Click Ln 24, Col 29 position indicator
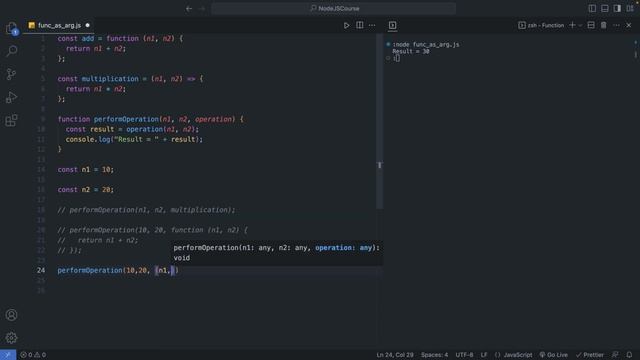This screenshot has height=360, width=640. click(x=395, y=355)
